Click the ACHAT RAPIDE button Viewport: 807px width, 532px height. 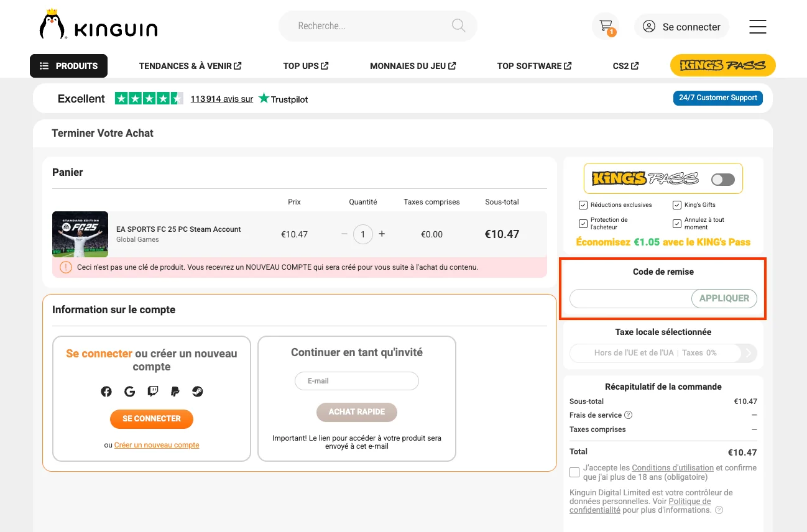[x=357, y=412]
